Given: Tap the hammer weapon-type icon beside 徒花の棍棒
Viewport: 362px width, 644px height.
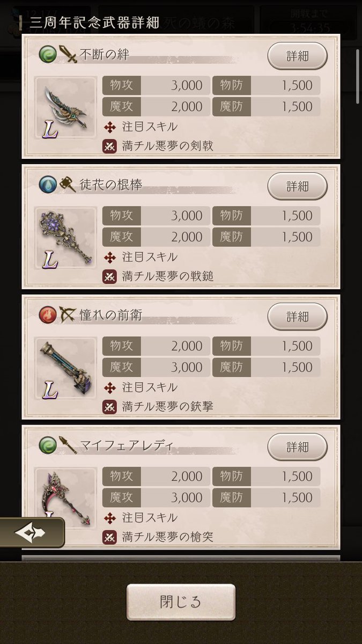Looking at the screenshot, I should 68,185.
